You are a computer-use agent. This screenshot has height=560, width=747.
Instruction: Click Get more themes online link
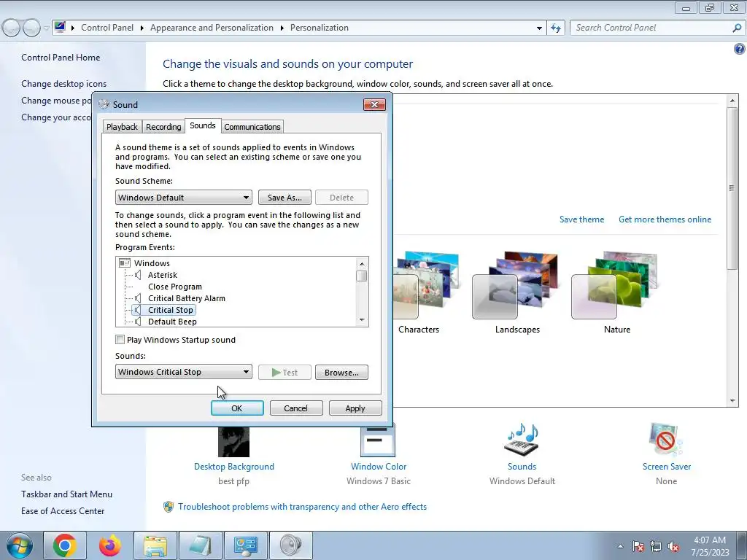coord(665,219)
